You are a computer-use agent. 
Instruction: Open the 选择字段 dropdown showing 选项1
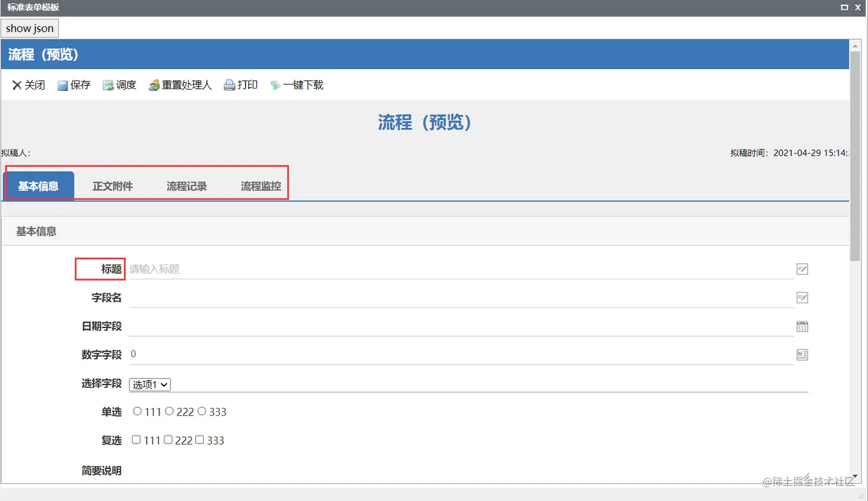click(x=150, y=384)
